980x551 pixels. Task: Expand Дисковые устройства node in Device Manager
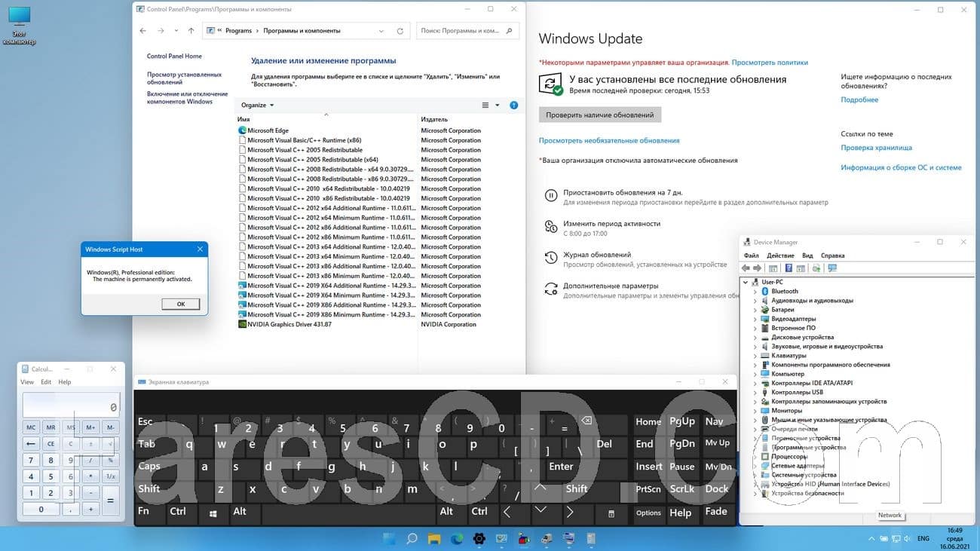point(755,338)
